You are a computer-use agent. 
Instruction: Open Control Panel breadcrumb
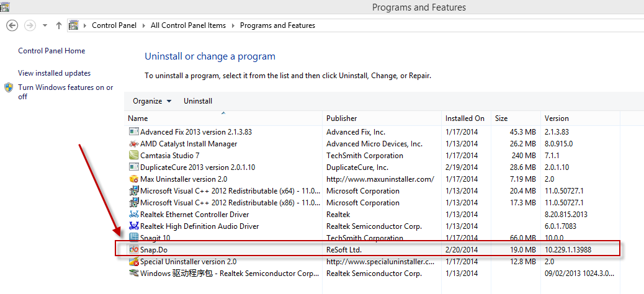(114, 25)
